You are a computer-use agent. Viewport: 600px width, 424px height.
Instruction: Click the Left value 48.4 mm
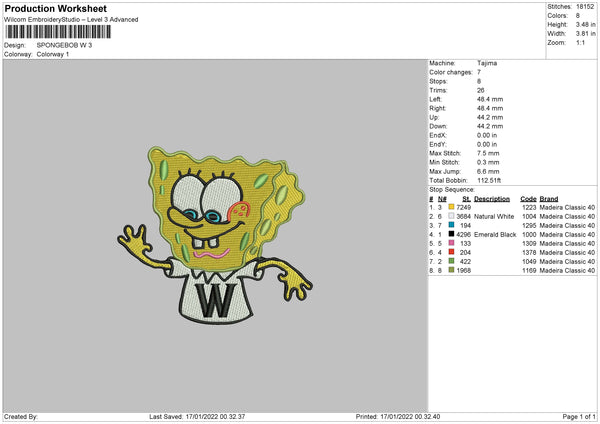click(x=490, y=99)
